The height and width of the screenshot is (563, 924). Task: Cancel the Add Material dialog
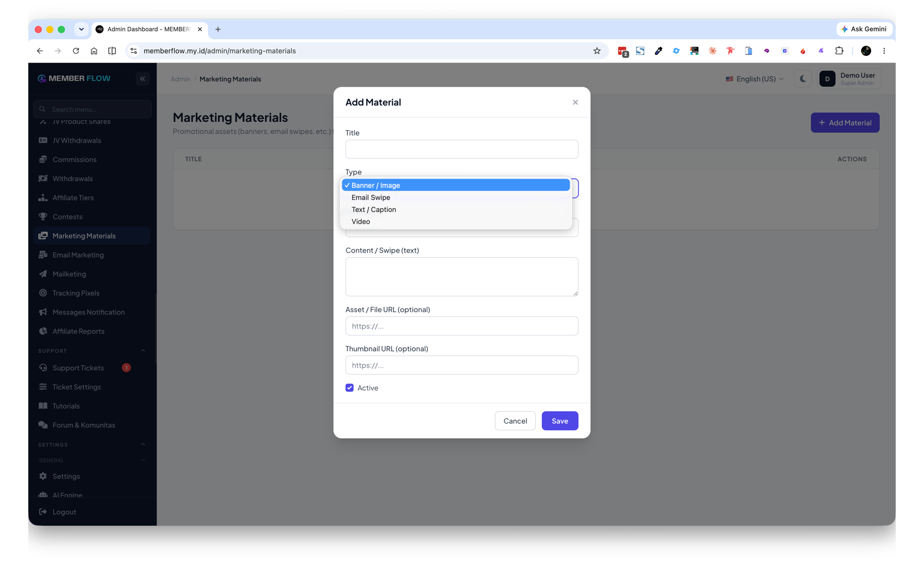(515, 421)
